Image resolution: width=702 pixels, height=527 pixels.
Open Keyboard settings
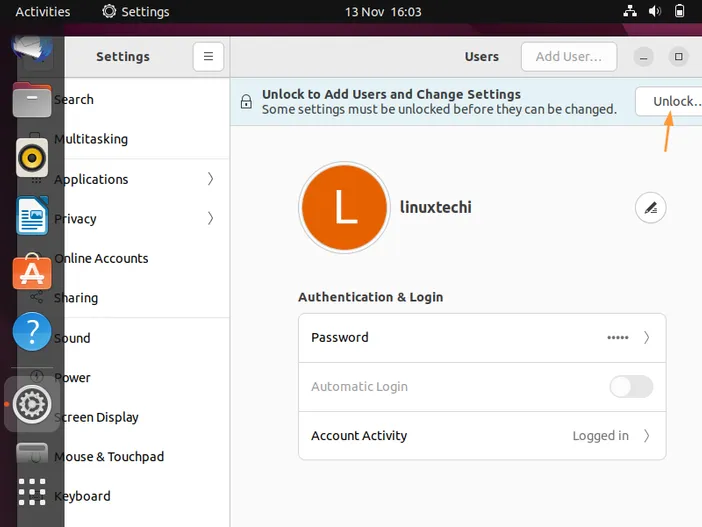82,496
